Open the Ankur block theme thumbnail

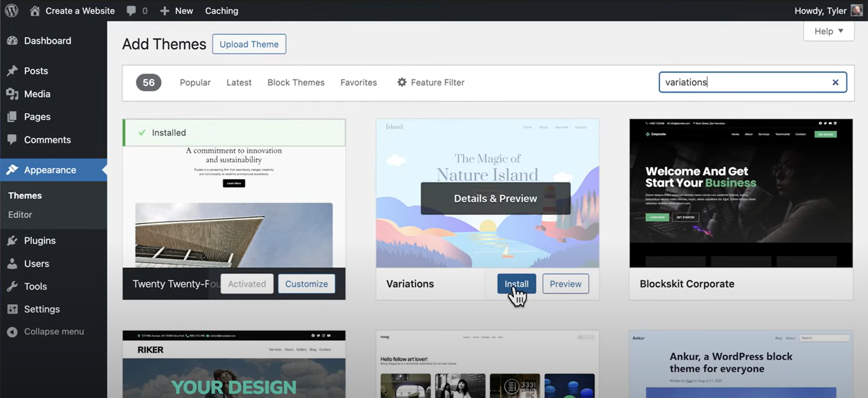(x=741, y=364)
